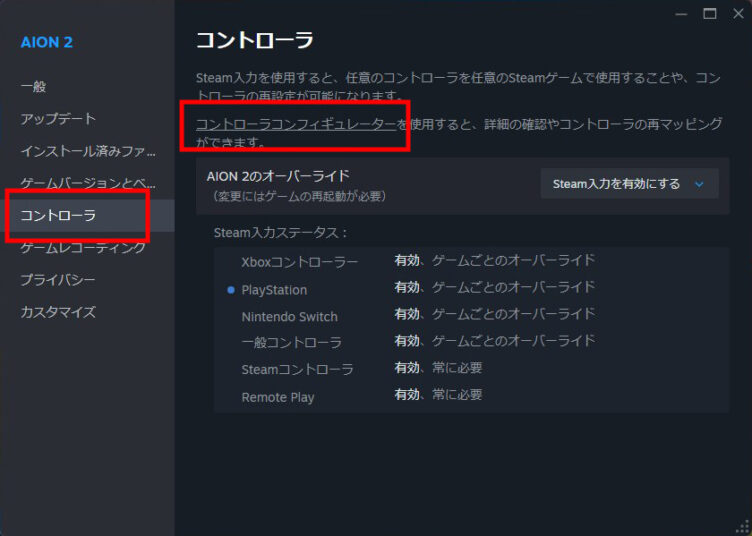Image resolution: width=752 pixels, height=536 pixels.
Task: Select the ゲームバージョンとベ... tab
Action: coord(88,183)
